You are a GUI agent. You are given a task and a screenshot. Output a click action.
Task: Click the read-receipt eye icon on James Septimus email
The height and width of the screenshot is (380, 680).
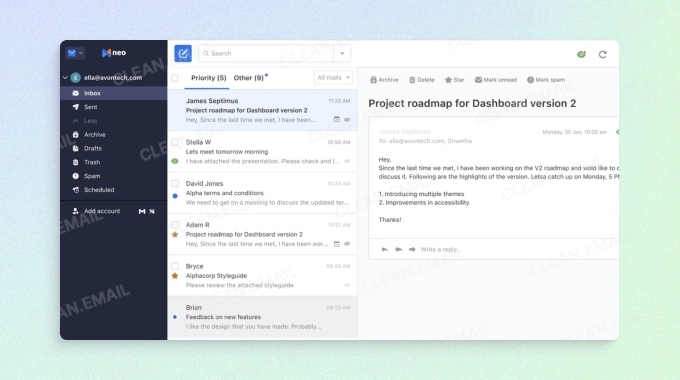(x=347, y=120)
